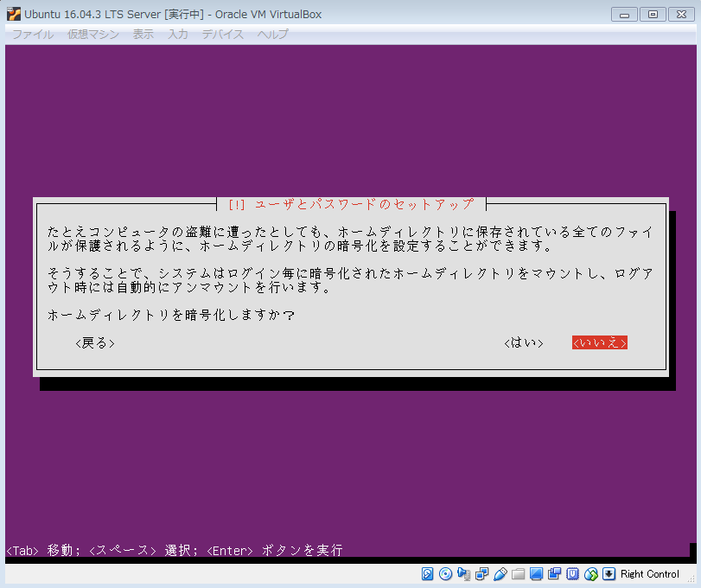Open the デバイス menu
Screen dimensions: 701x588
(x=223, y=35)
